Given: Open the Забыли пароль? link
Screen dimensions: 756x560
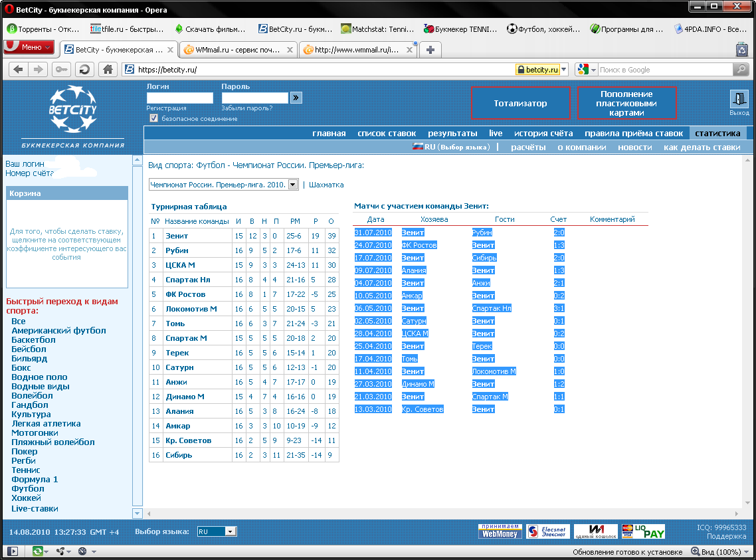Looking at the screenshot, I should (x=247, y=108).
